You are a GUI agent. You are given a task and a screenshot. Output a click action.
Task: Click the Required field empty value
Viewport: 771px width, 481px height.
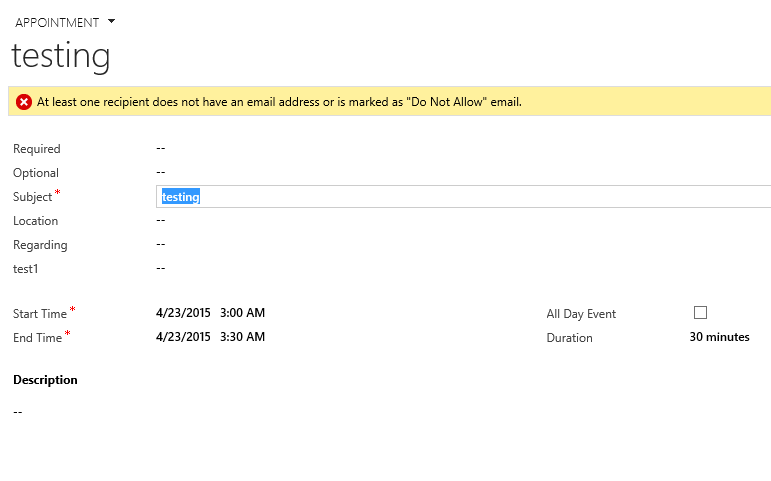(x=161, y=148)
